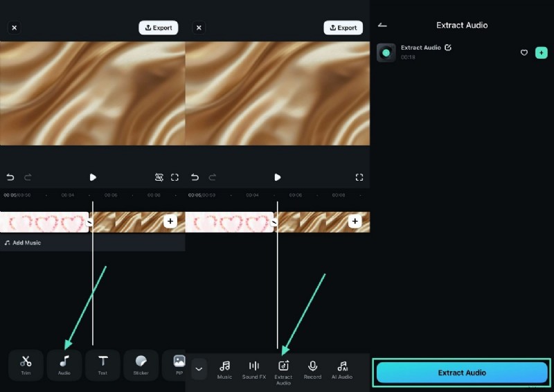554x392 pixels.
Task: Open transition between clips in middle timeline
Action: 274,222
